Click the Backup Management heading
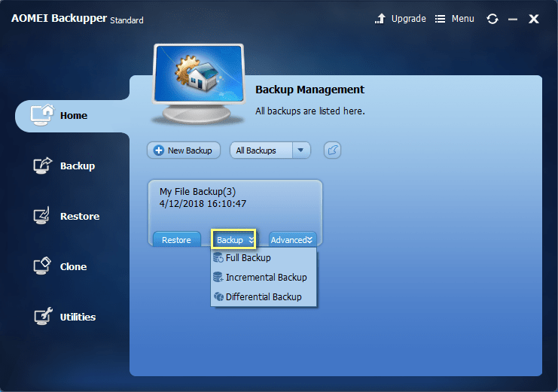This screenshot has height=392, width=558. pos(309,90)
